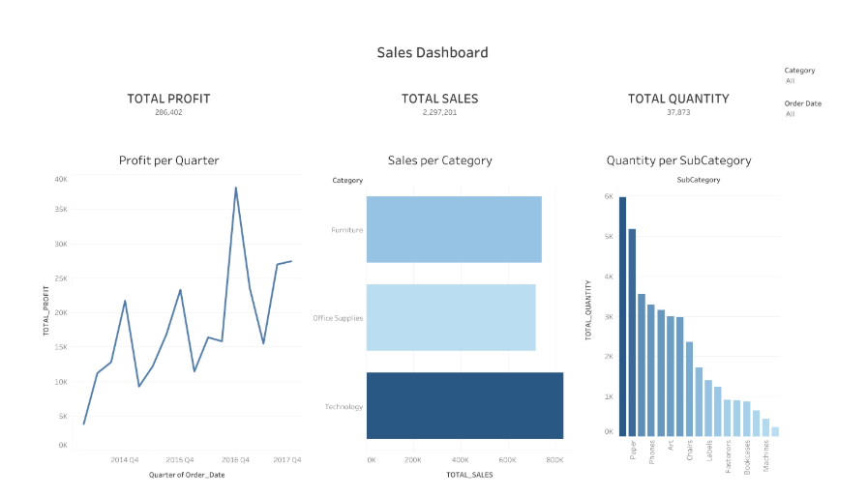Click the Sales Dashboard title

click(433, 52)
